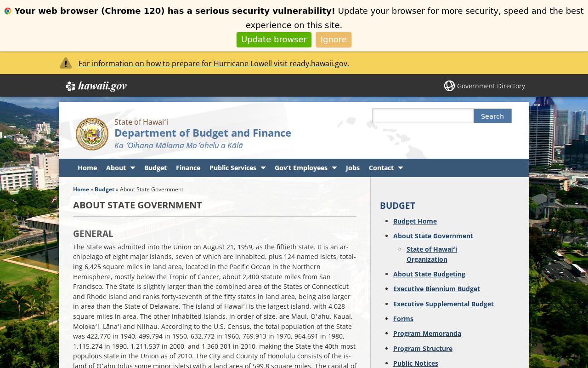This screenshot has height=368, width=588.
Task: Click the Government Directory globe icon
Action: click(x=449, y=86)
